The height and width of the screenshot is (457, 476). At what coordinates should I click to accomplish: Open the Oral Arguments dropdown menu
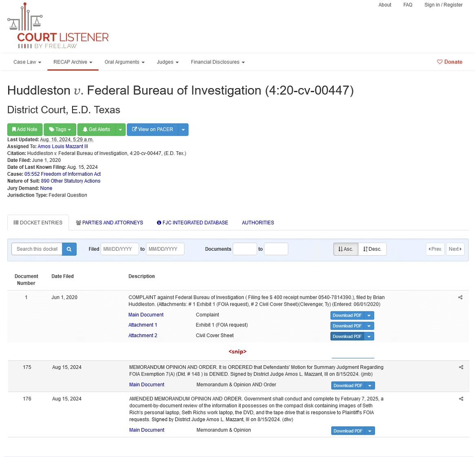tap(124, 62)
